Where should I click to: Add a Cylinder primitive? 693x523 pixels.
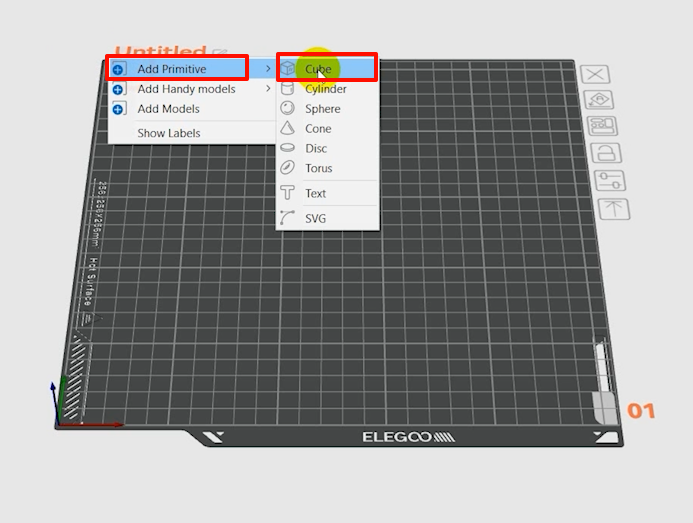(326, 89)
